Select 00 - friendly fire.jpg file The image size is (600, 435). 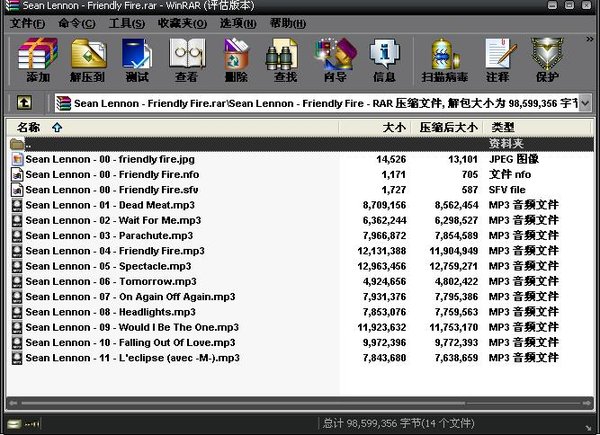coord(301,159)
